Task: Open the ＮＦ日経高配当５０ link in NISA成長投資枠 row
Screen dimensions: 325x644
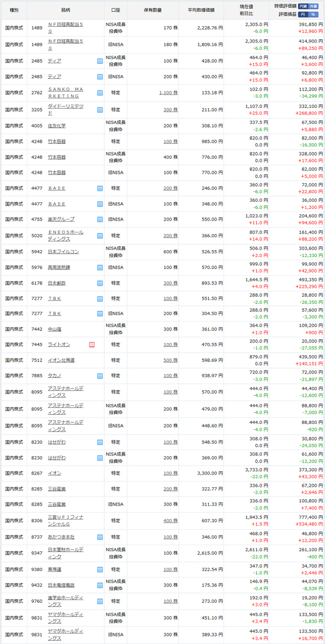Action: click(64, 27)
